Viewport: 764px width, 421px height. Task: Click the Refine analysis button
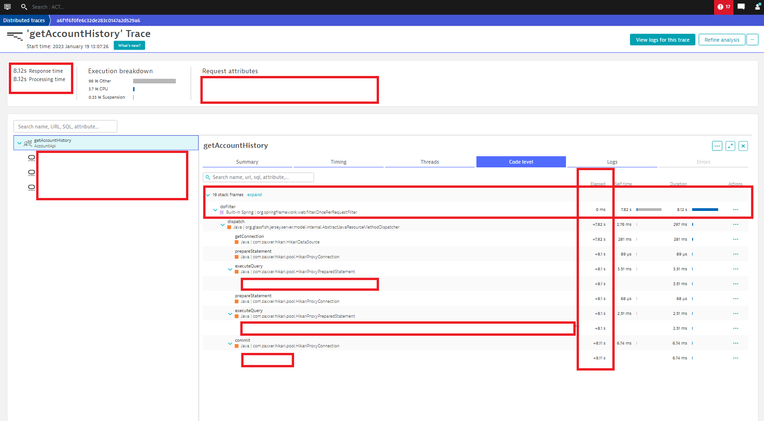pos(721,40)
